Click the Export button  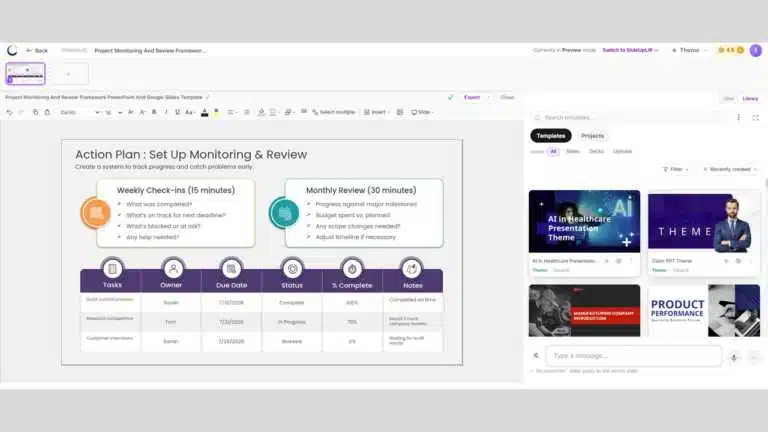[472, 97]
